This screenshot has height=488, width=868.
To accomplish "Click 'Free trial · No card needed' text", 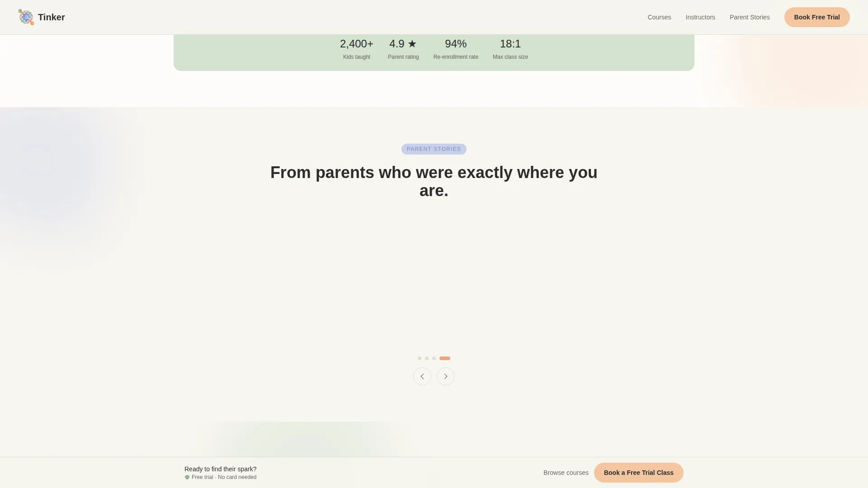I will [224, 477].
